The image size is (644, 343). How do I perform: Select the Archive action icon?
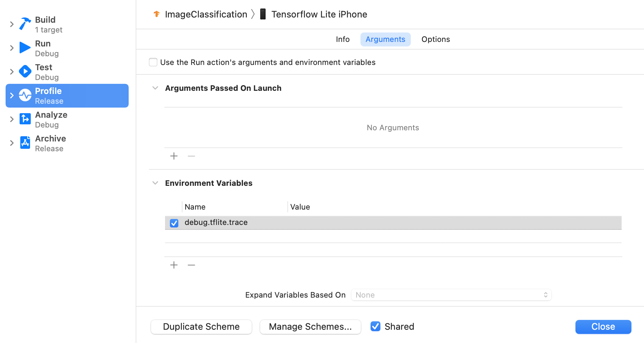[24, 143]
